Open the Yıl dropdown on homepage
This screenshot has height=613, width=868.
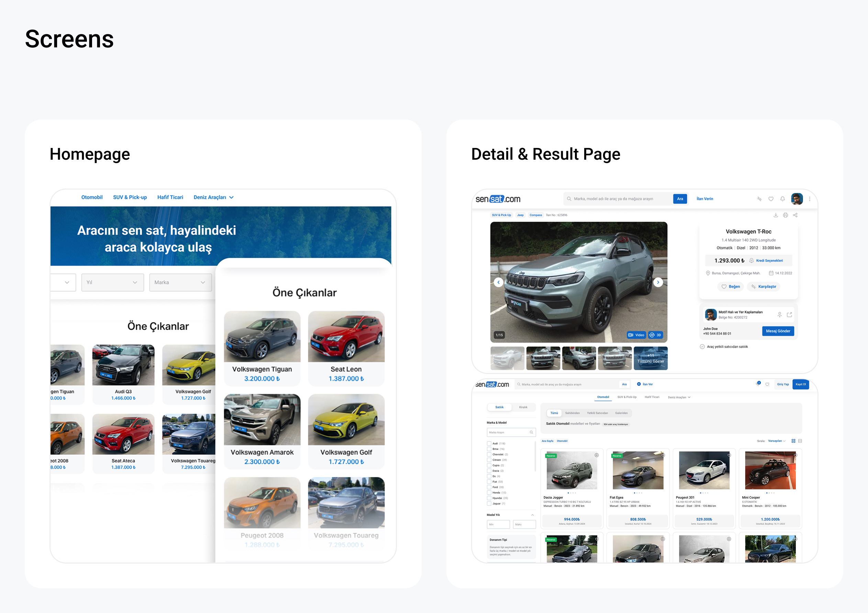113,282
